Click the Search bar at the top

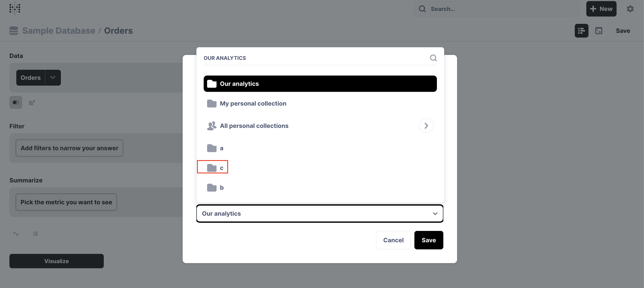(496, 9)
